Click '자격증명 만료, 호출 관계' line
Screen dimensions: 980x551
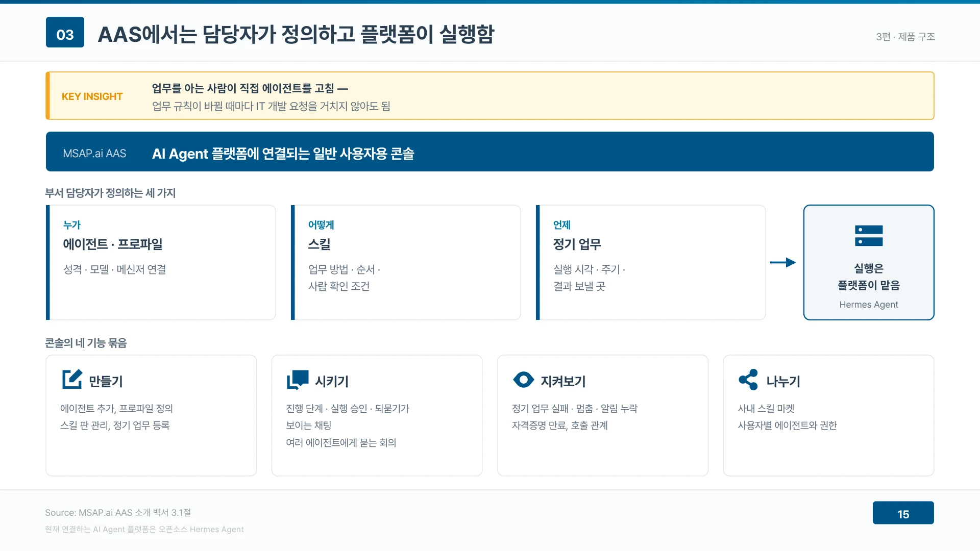pos(560,425)
